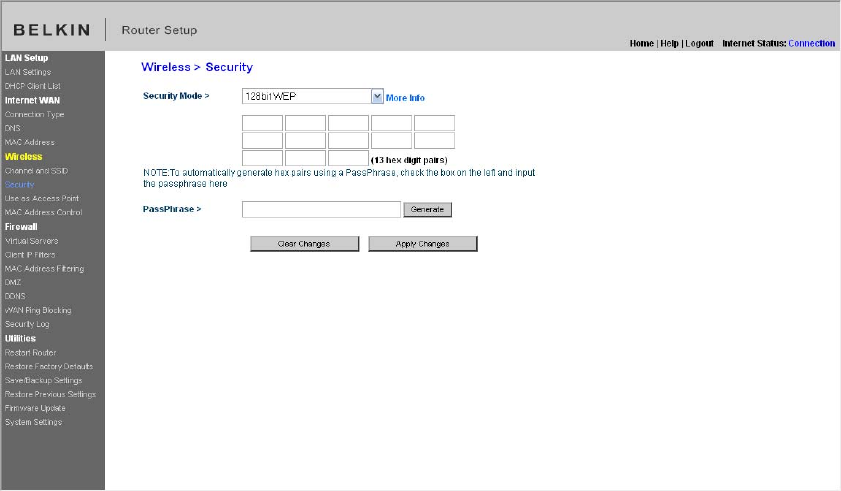Screen dimensions: 841x491
Task: Click the Generate button
Action: (x=427, y=210)
